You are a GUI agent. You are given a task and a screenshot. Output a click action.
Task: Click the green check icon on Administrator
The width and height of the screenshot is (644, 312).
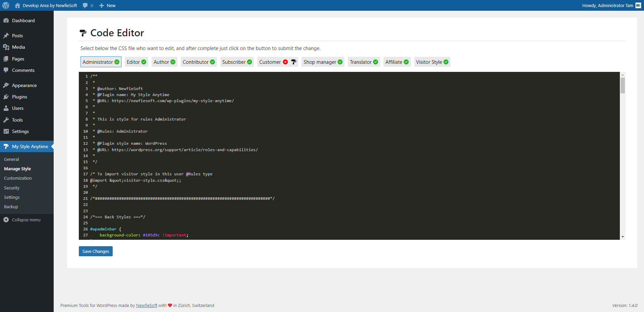tap(117, 62)
